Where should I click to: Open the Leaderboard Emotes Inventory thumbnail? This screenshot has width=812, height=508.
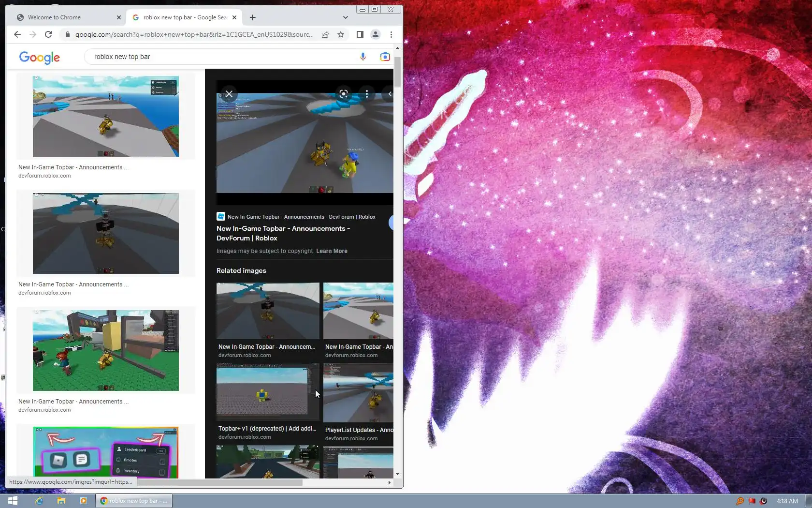(x=106, y=452)
